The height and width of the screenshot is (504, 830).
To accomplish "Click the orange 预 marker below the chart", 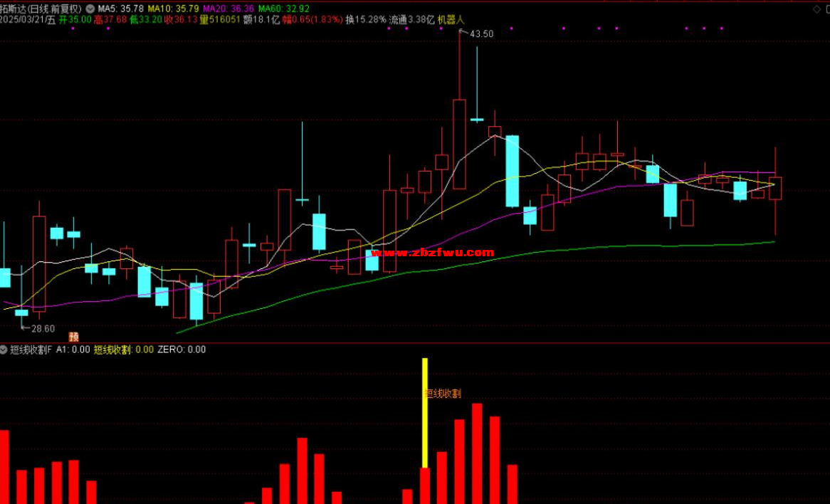I will [x=73, y=337].
